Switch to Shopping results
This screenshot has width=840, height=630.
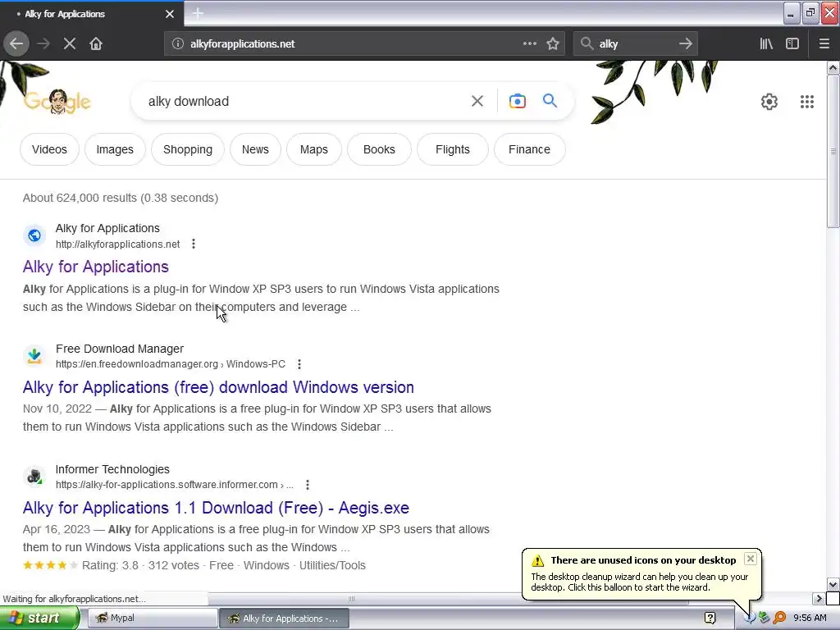188,149
